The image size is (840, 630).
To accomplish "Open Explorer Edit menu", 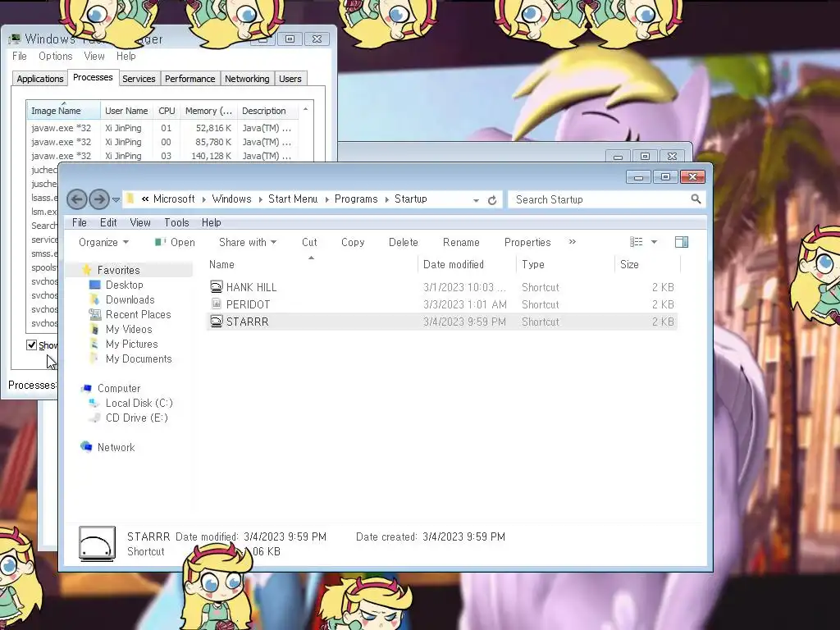I will (x=108, y=222).
